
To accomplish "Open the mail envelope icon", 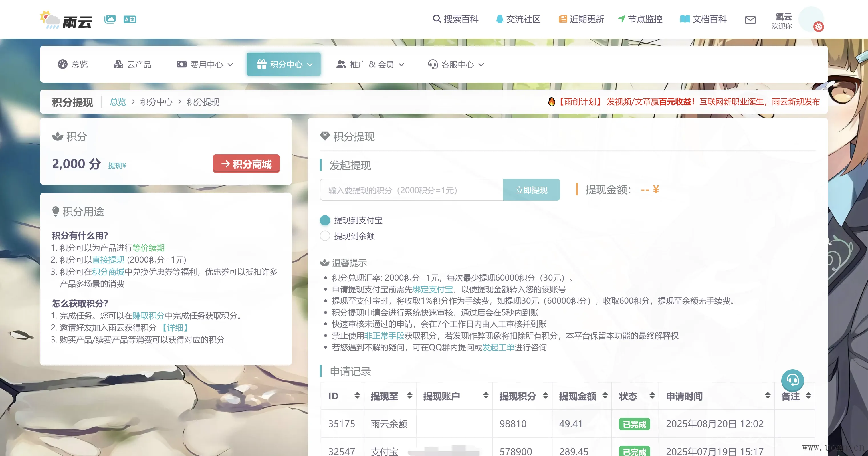I will coord(750,20).
